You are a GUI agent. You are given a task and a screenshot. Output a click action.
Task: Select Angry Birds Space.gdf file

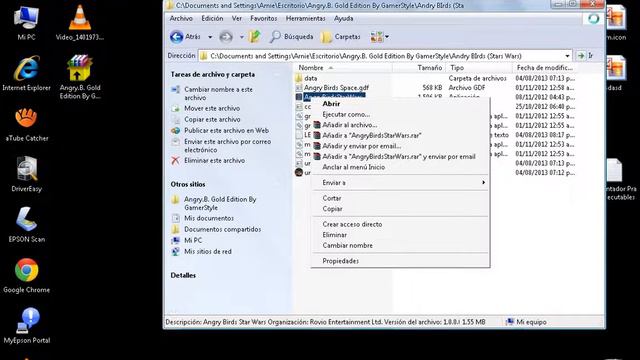336,87
